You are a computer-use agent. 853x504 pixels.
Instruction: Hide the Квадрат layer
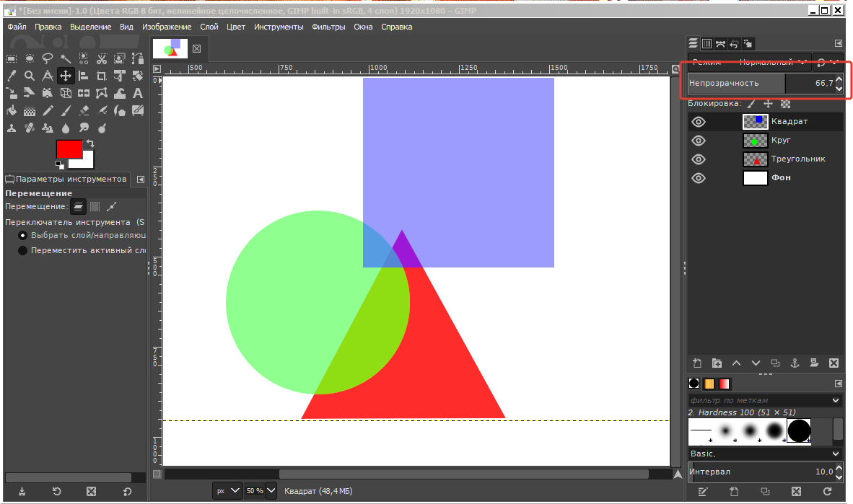tap(698, 122)
